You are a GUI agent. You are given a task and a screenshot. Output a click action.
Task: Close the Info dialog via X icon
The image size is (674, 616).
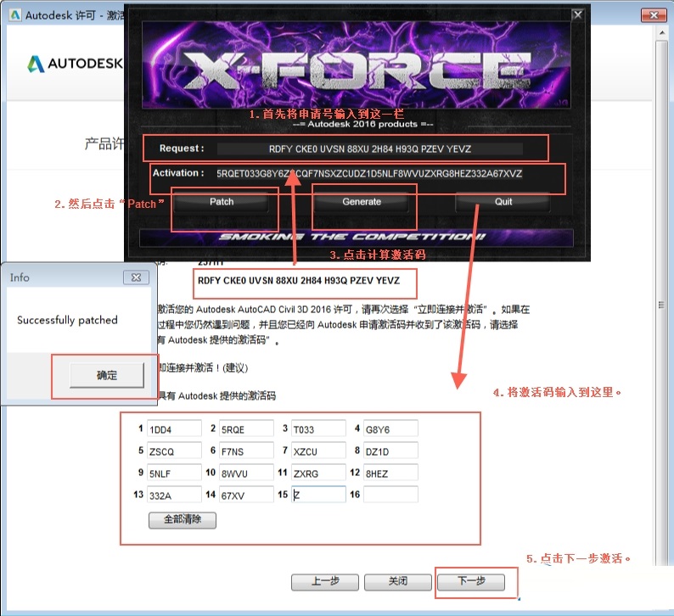tap(137, 277)
